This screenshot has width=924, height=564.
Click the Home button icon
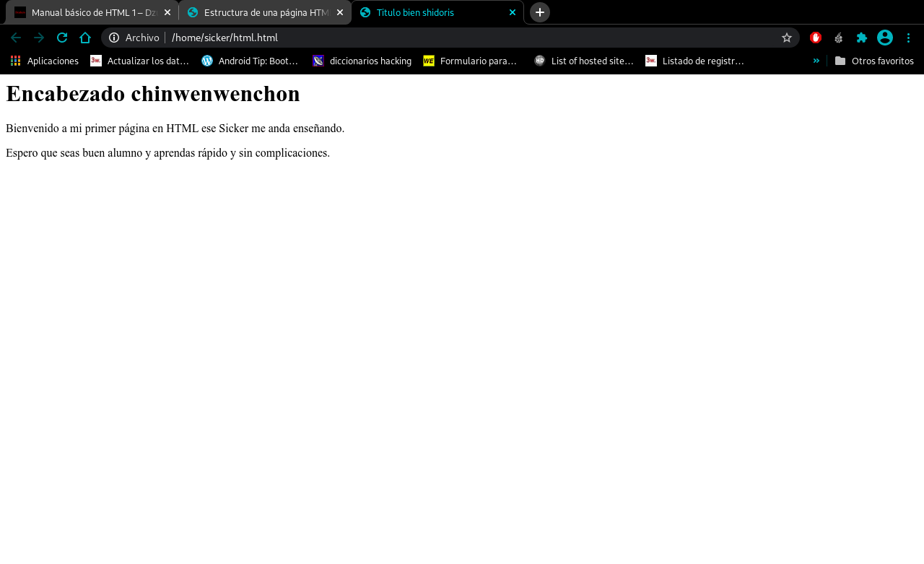85,38
